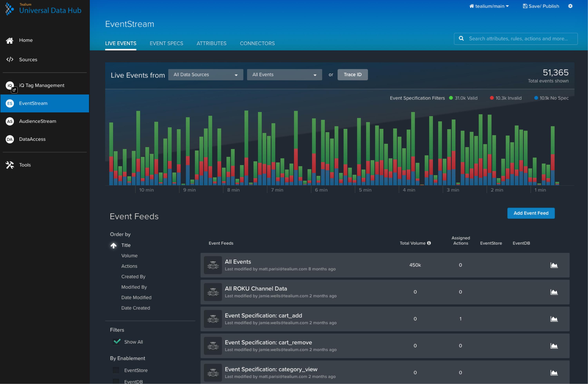Click the Sources sidebar icon
This screenshot has width=588, height=384.
10,60
